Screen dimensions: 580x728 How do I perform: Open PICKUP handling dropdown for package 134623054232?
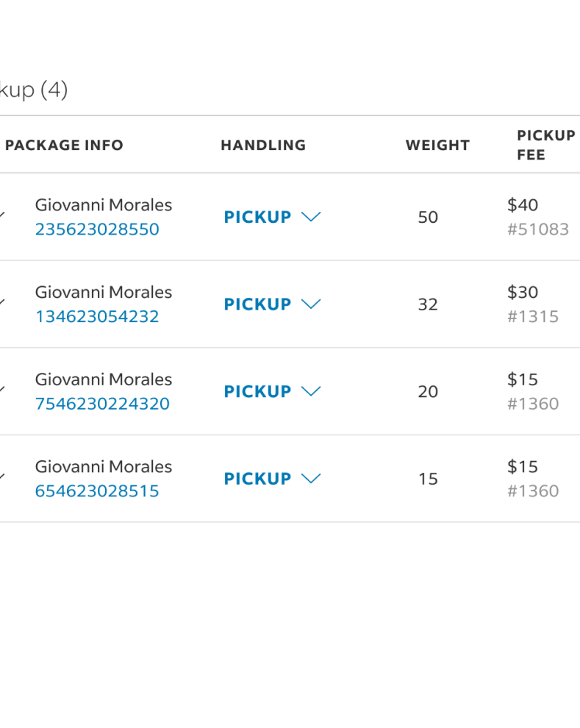(x=272, y=304)
